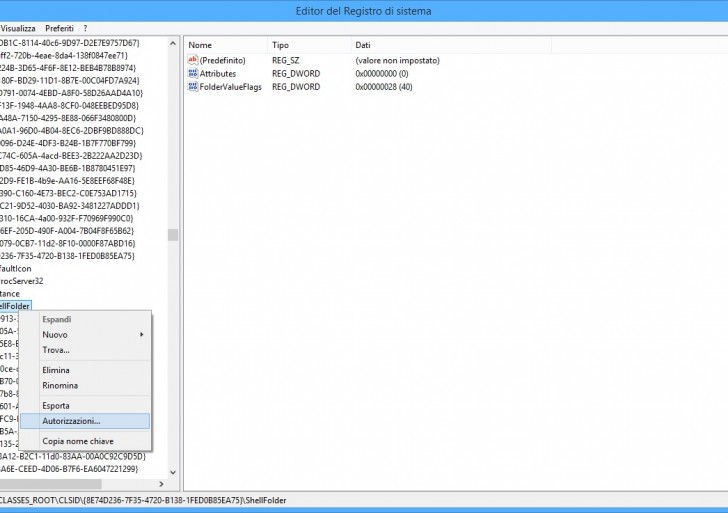Open the Preferiti menu
The image size is (728, 513).
click(59, 28)
